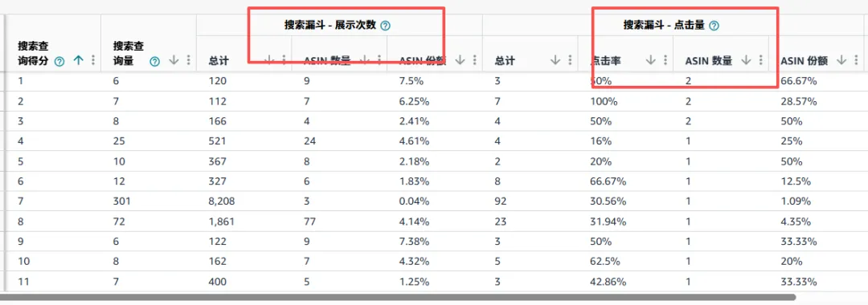Click the horizontal scrollbar at table bottom
This screenshot has height=305, width=868.
pyautogui.click(x=183, y=297)
